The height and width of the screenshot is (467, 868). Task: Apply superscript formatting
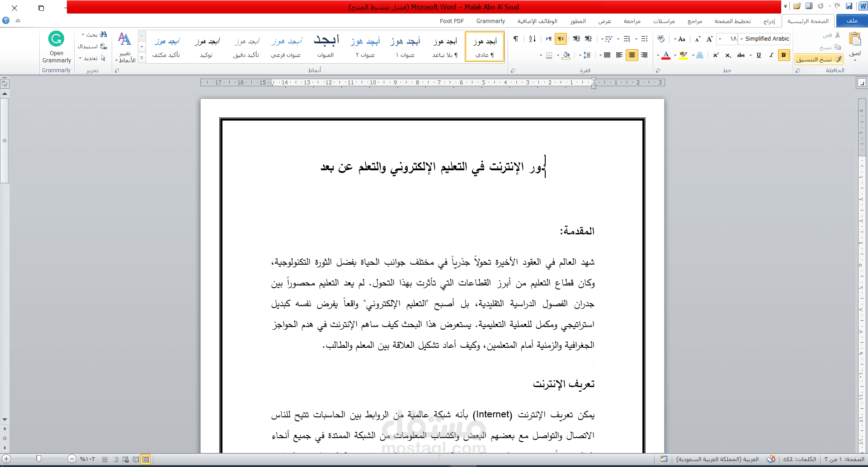coord(716,55)
